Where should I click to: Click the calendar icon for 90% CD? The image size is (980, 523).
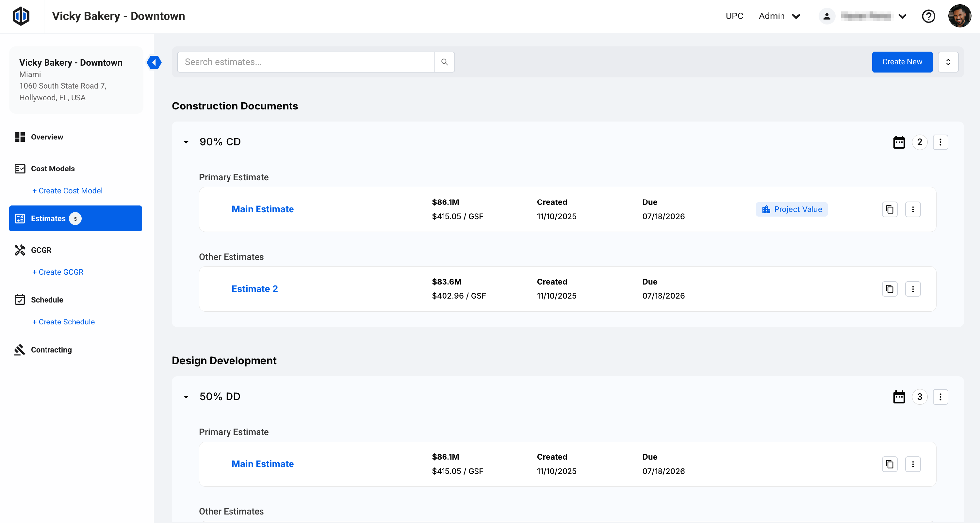(x=899, y=142)
